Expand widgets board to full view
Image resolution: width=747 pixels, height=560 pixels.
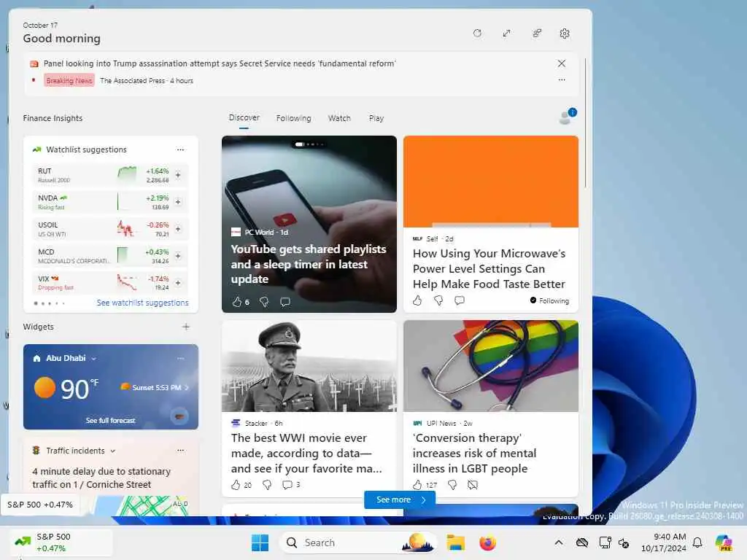(506, 34)
